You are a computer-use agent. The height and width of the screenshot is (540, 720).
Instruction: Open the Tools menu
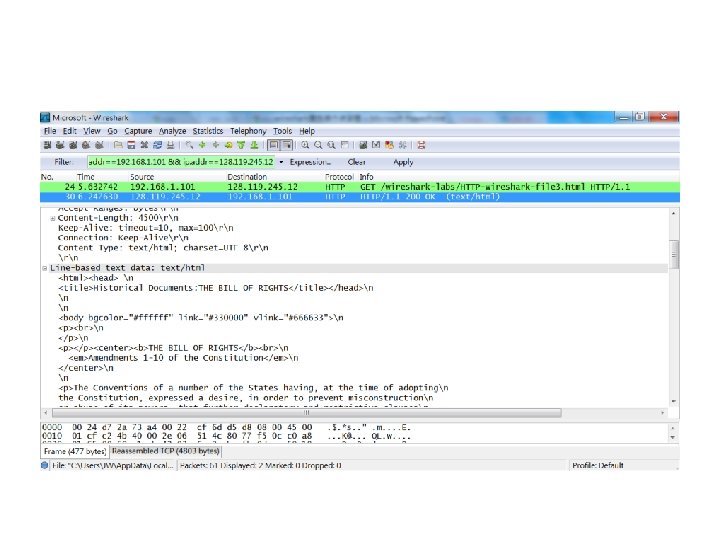tap(282, 131)
